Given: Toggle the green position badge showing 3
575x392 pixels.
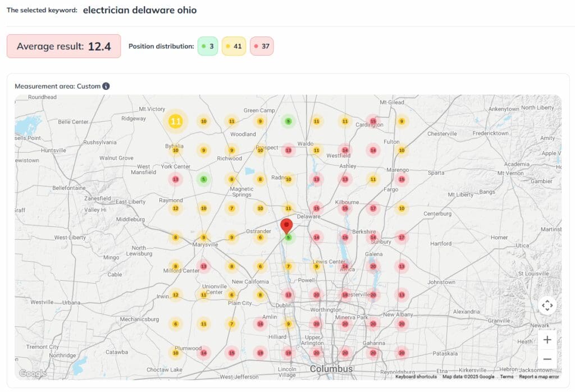Looking at the screenshot, I should (x=207, y=46).
